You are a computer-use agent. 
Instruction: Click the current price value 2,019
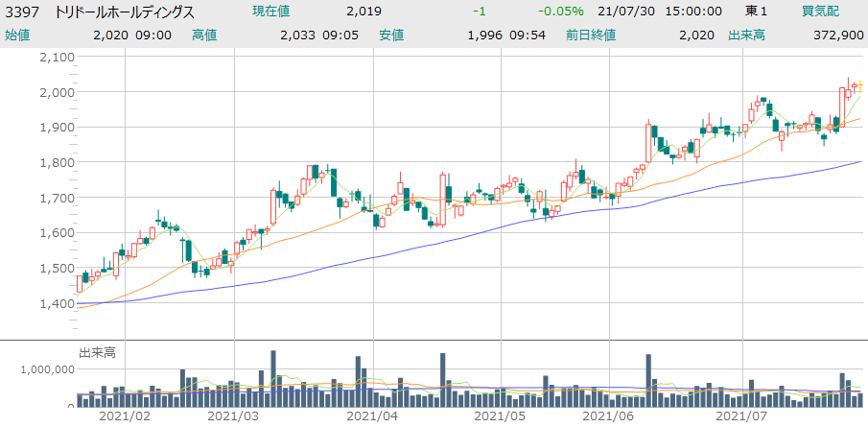pos(364,12)
